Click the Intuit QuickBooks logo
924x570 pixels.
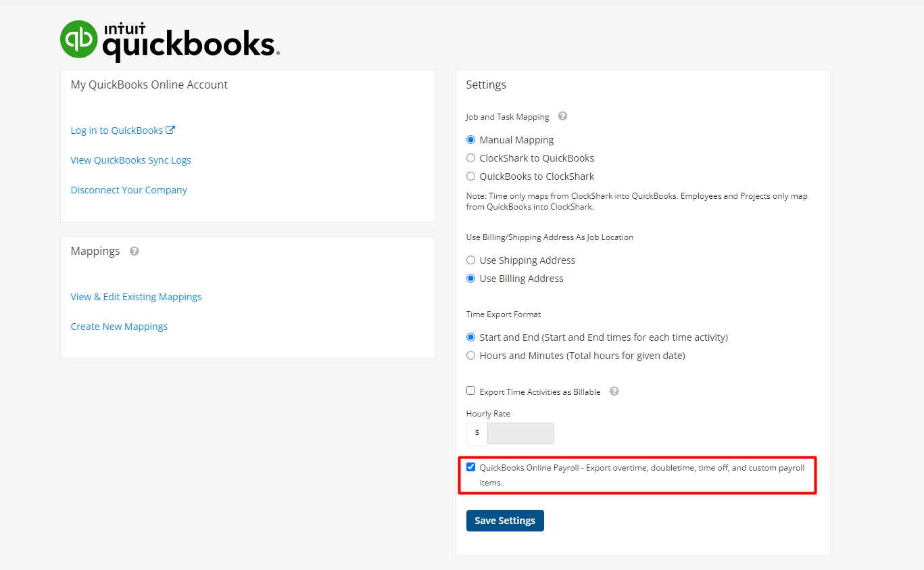coord(170,41)
